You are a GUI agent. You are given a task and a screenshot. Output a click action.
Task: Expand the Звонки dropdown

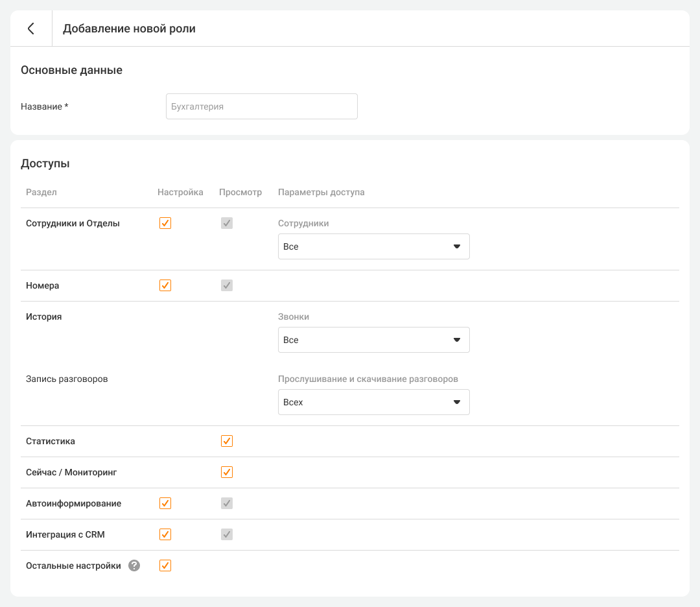click(373, 340)
